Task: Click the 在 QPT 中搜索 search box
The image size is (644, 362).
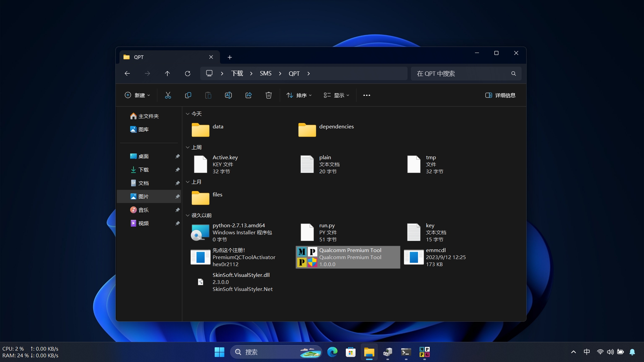Action: click(x=460, y=74)
